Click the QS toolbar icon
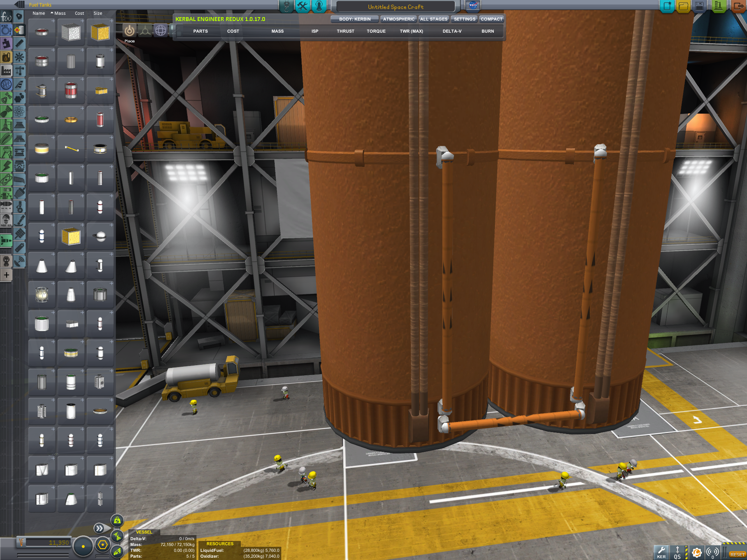747x560 pixels. click(x=677, y=553)
